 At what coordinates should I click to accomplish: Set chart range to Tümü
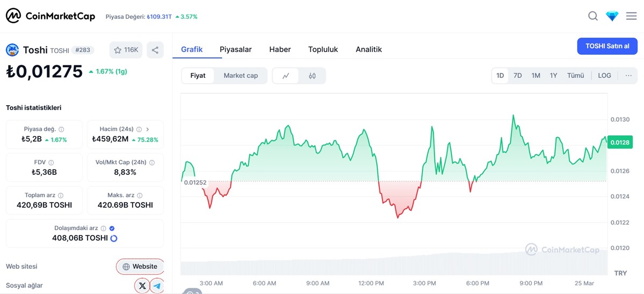(x=575, y=76)
